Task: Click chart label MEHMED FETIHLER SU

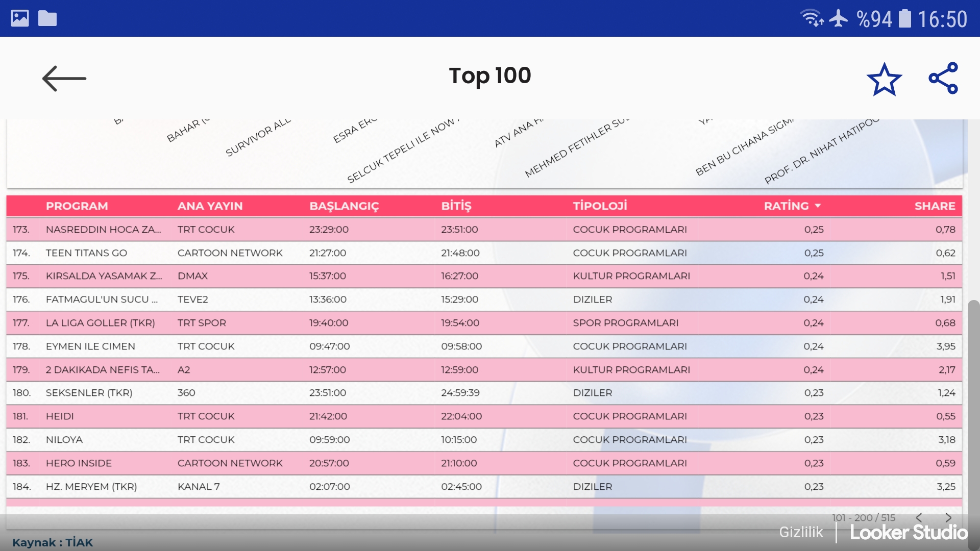Action: [577, 148]
